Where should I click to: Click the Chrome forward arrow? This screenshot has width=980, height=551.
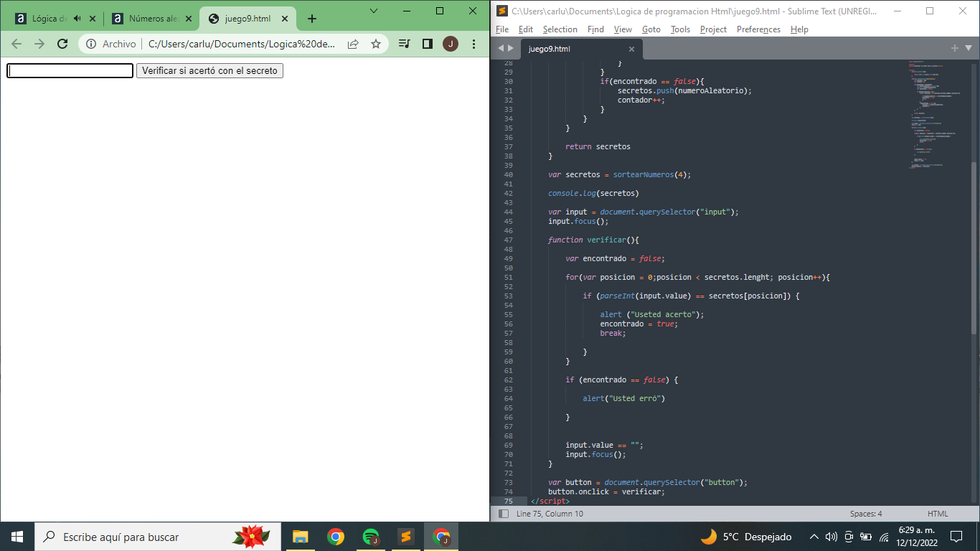[39, 44]
